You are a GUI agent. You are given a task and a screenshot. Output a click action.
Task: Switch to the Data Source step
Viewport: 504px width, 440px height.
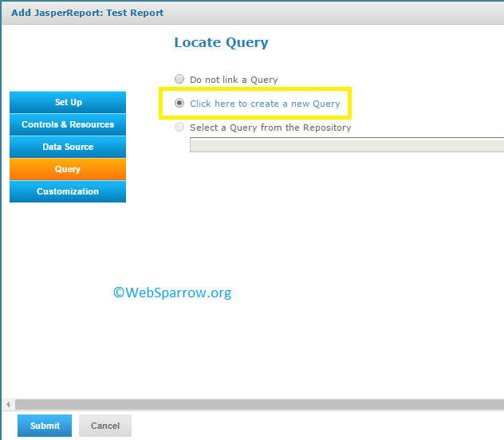(x=68, y=147)
